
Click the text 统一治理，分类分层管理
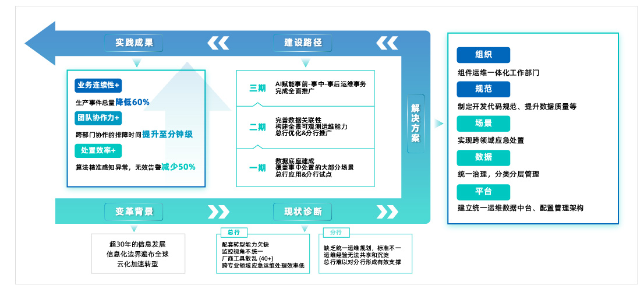tap(498, 174)
